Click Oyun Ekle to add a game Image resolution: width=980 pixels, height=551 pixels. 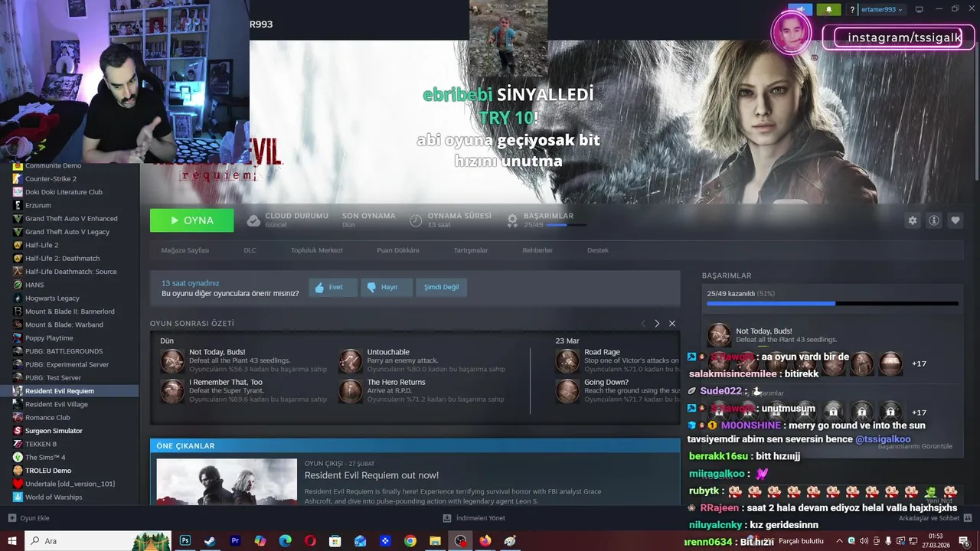29,518
